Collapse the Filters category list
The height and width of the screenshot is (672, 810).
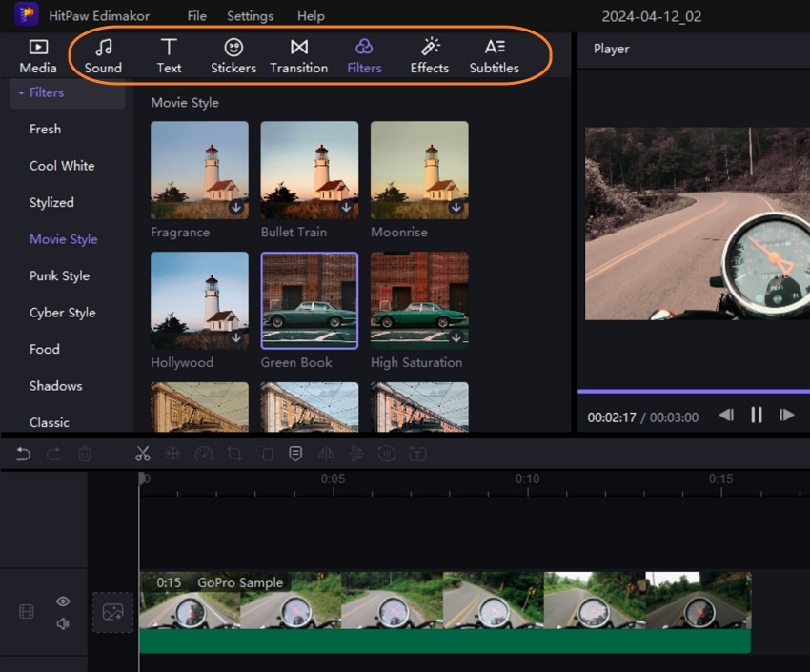[x=21, y=93]
